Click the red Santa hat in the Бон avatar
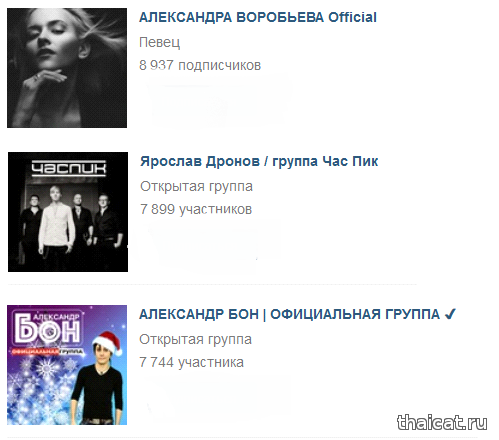499x440 pixels. pos(108,343)
